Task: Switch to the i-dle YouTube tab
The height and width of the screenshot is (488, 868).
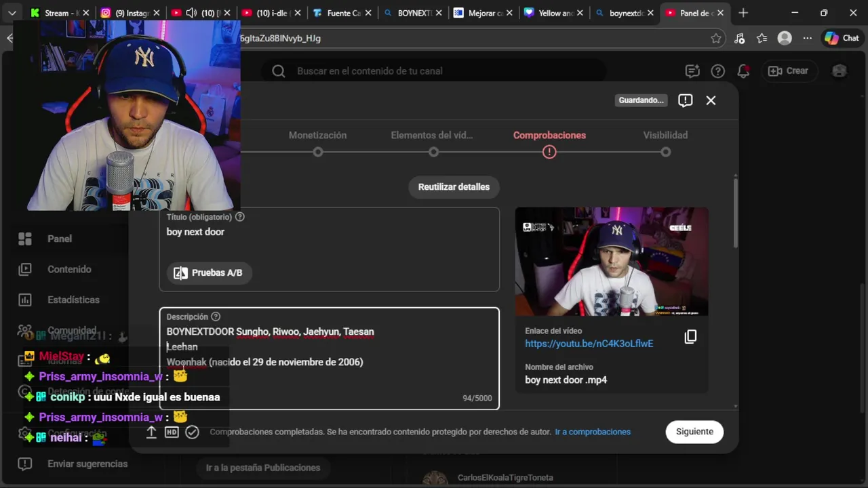Action: (x=270, y=13)
